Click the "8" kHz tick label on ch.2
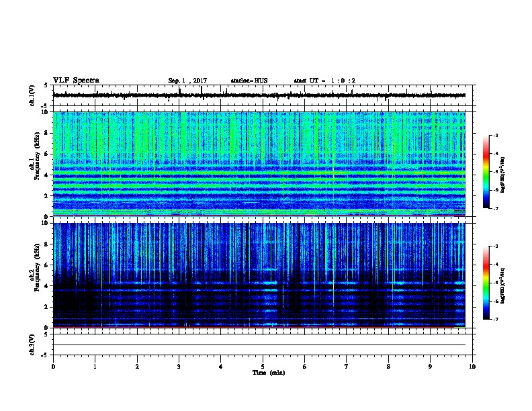Viewport: 532px width, 411px height. pos(47,244)
